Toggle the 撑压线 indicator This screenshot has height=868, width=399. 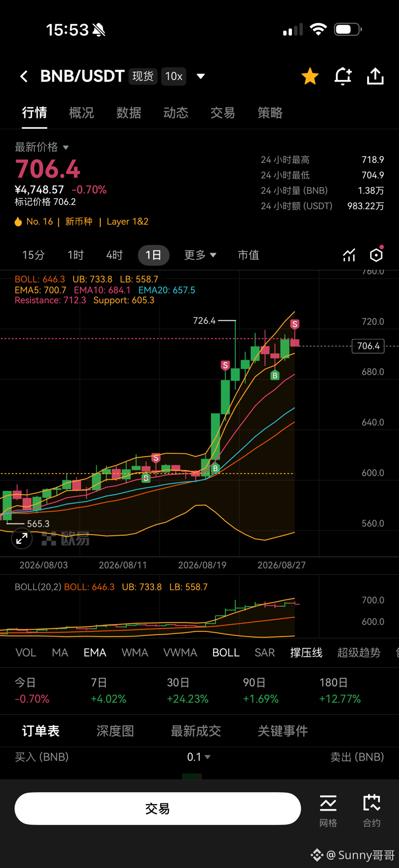tap(306, 653)
